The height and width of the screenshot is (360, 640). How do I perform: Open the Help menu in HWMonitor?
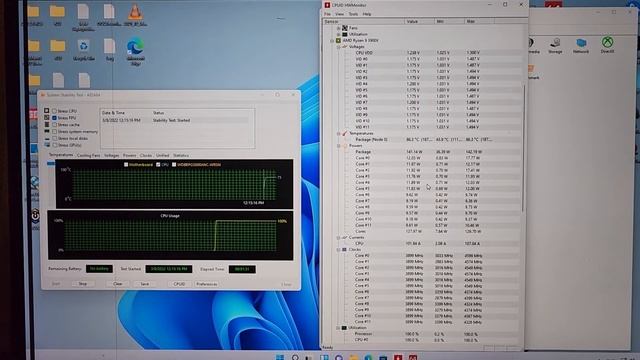(367, 14)
